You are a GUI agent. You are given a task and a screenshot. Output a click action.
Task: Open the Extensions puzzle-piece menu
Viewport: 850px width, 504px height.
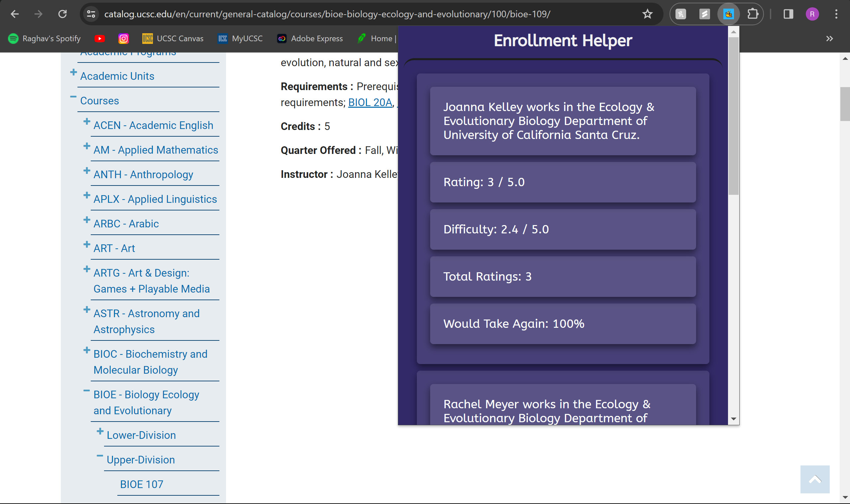tap(753, 14)
